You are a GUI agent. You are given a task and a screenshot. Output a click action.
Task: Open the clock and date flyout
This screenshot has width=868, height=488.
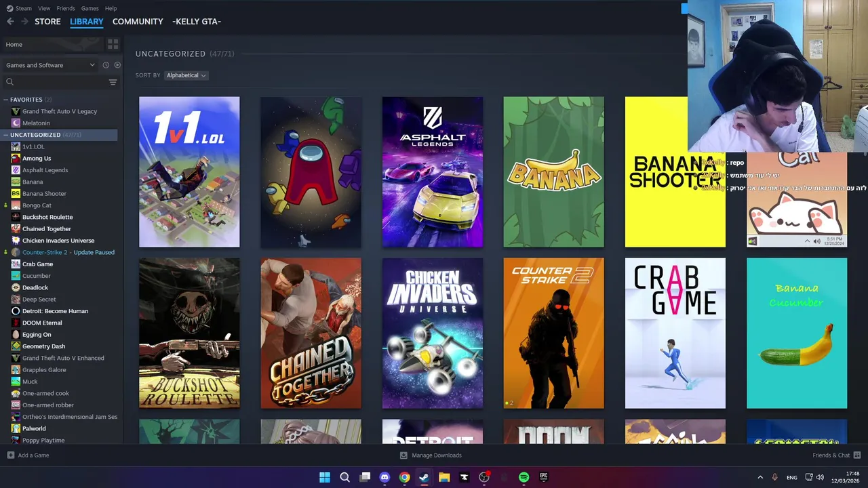pyautogui.click(x=846, y=477)
